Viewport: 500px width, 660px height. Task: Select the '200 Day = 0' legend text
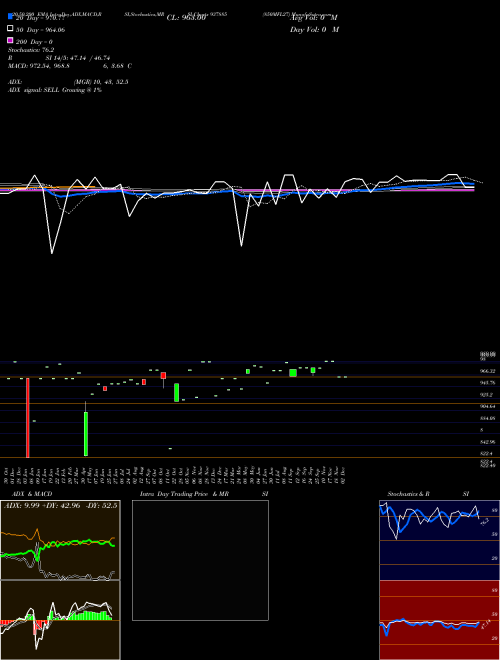[34, 42]
